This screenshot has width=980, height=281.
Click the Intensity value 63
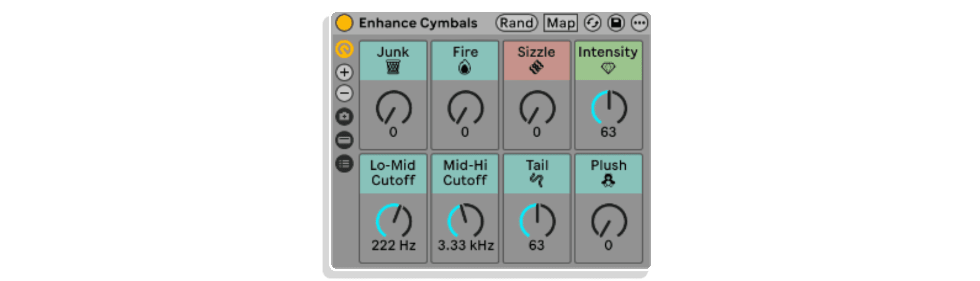click(608, 132)
